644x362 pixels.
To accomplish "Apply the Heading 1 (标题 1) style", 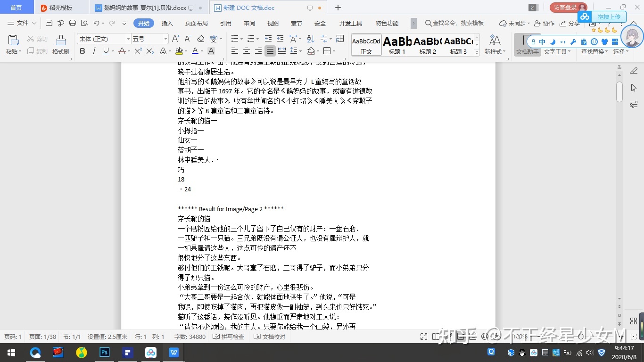I will 397,45.
